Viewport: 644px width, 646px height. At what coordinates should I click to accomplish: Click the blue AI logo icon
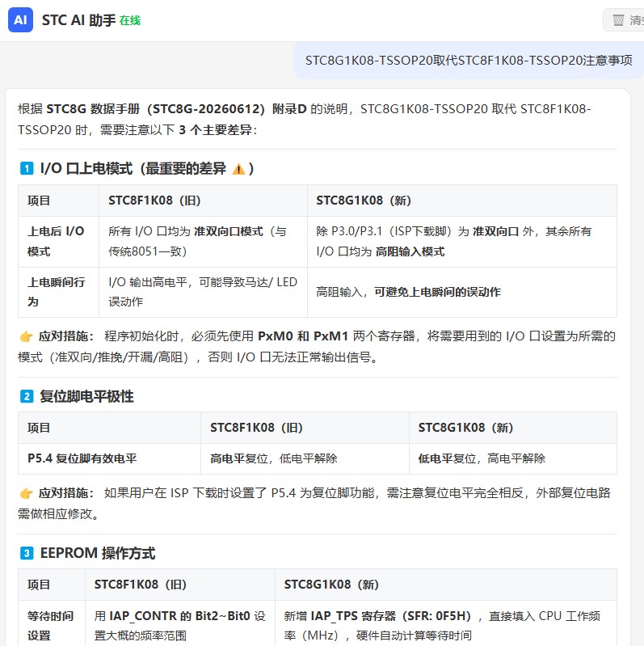coord(20,19)
